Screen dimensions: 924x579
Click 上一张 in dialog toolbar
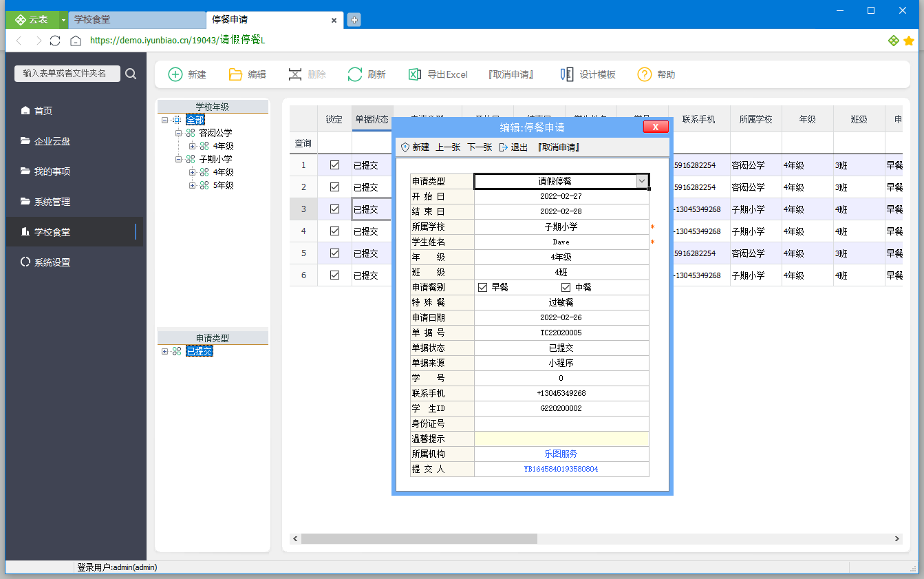(x=448, y=147)
